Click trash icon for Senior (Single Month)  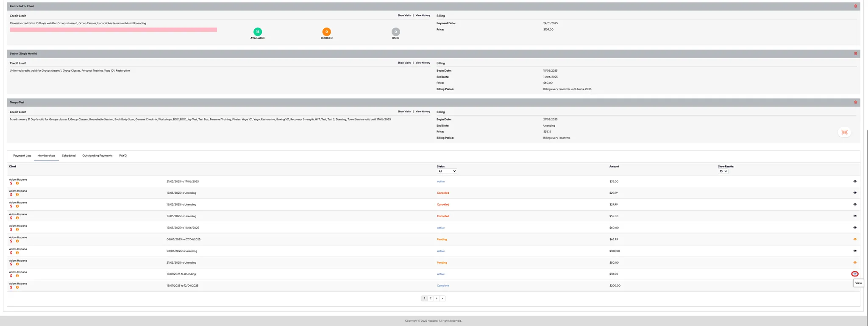[x=855, y=54]
